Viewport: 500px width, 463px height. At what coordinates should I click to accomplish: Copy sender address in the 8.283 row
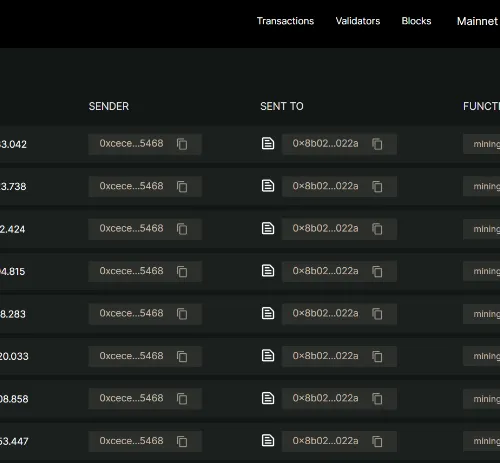pos(182,314)
